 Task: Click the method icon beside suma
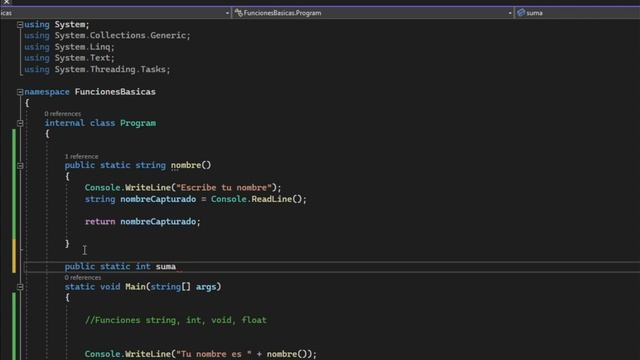point(521,13)
